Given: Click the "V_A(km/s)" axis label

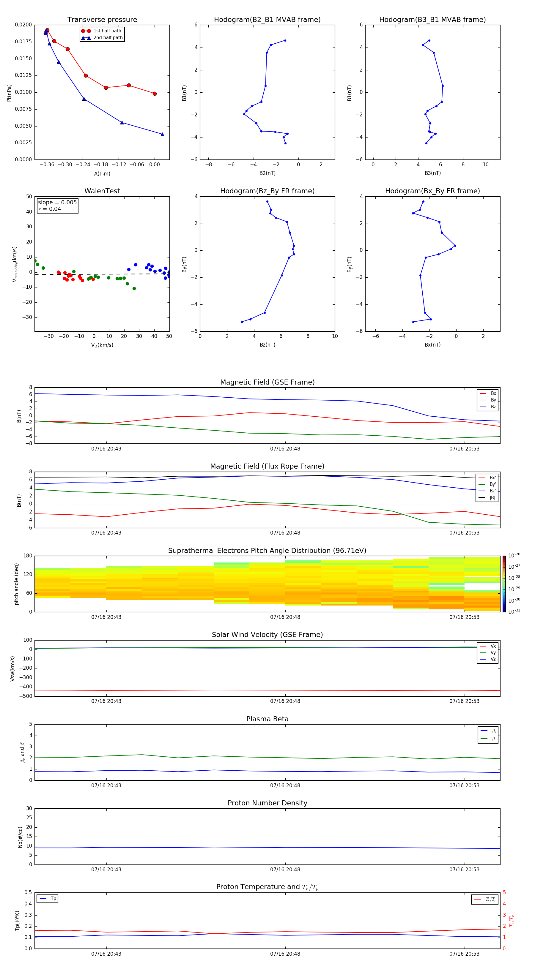Looking at the screenshot, I should pos(102,345).
